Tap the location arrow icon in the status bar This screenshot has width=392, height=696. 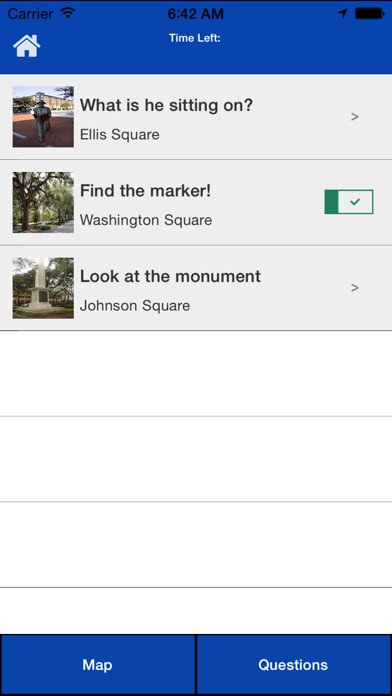click(x=342, y=13)
